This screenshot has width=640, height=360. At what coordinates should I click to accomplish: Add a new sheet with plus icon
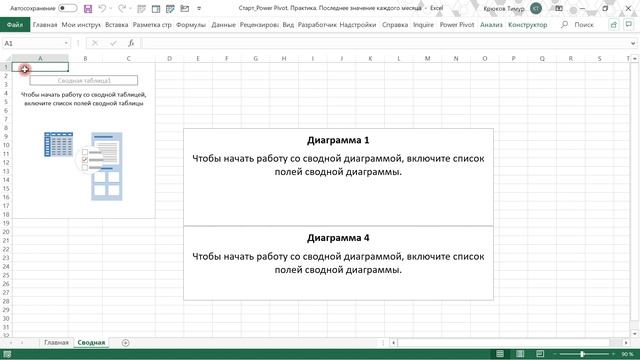[125, 343]
